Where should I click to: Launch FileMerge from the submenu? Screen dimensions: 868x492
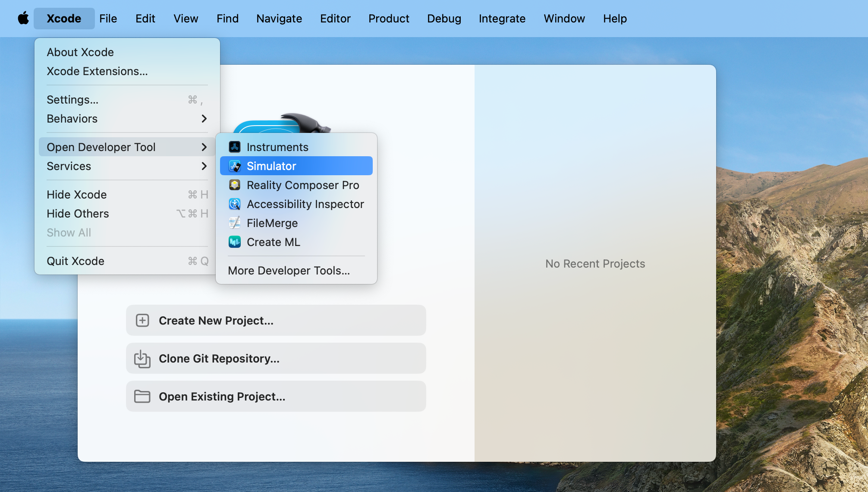[x=296, y=223]
